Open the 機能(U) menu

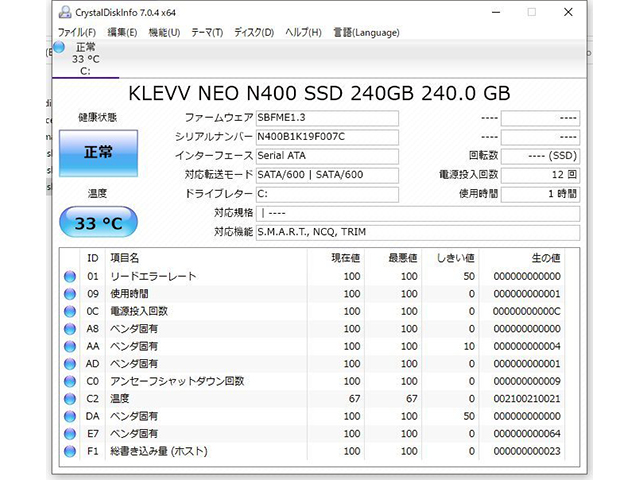164,32
